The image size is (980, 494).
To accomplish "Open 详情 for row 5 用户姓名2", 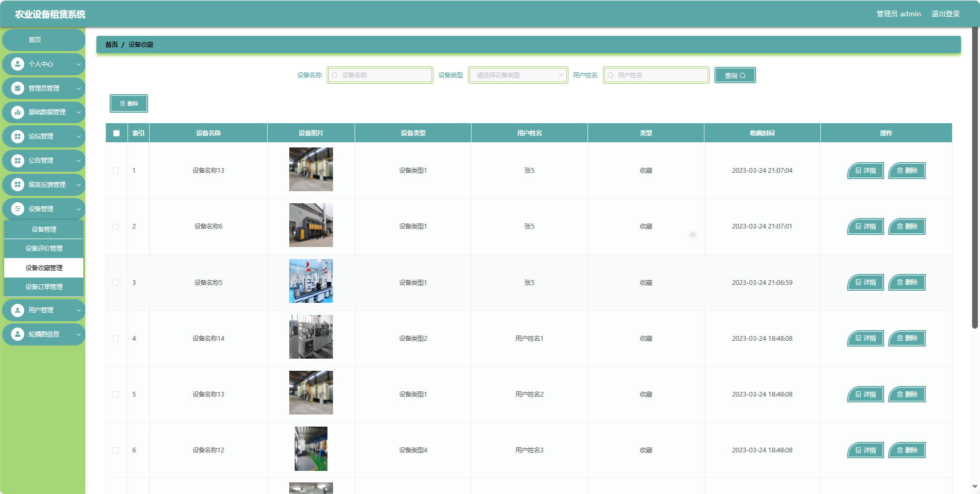I will (865, 394).
